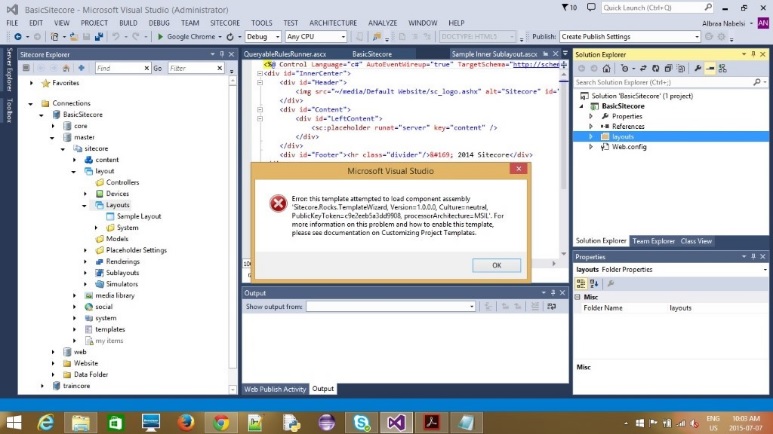Switch to Team Explorer tab
This screenshot has height=434, width=773.
coord(653,241)
